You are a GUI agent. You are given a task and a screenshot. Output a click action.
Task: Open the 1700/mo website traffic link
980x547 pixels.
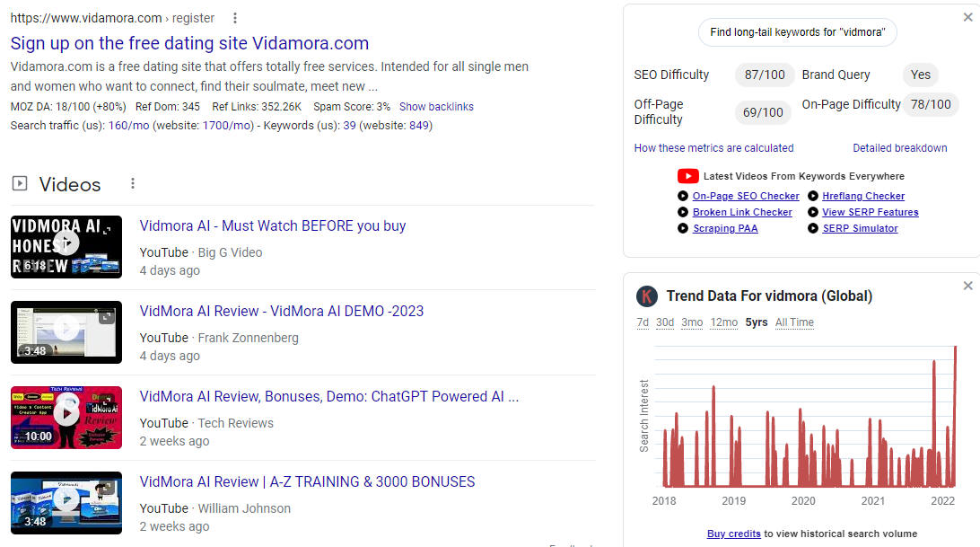[226, 125]
